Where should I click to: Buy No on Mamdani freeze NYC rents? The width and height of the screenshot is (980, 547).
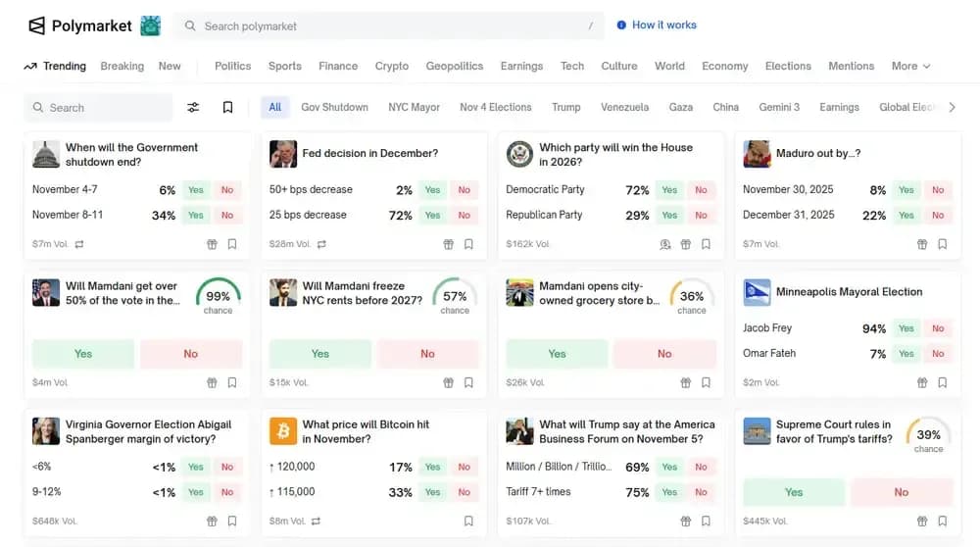click(x=427, y=354)
